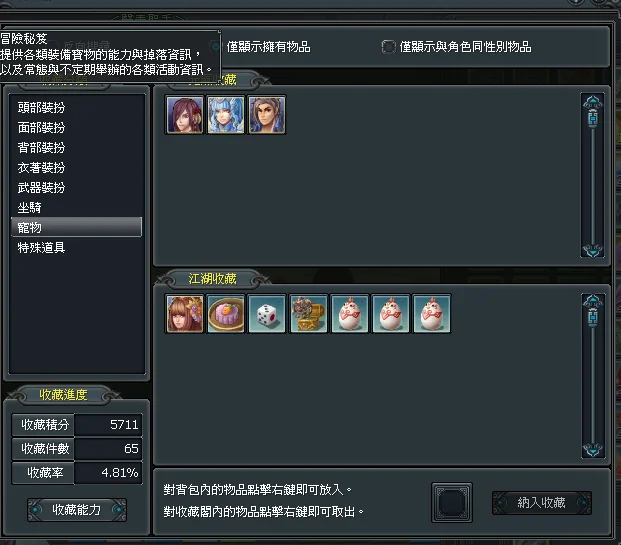Click the 納入收藏 button
This screenshot has height=545, width=621.
click(541, 503)
